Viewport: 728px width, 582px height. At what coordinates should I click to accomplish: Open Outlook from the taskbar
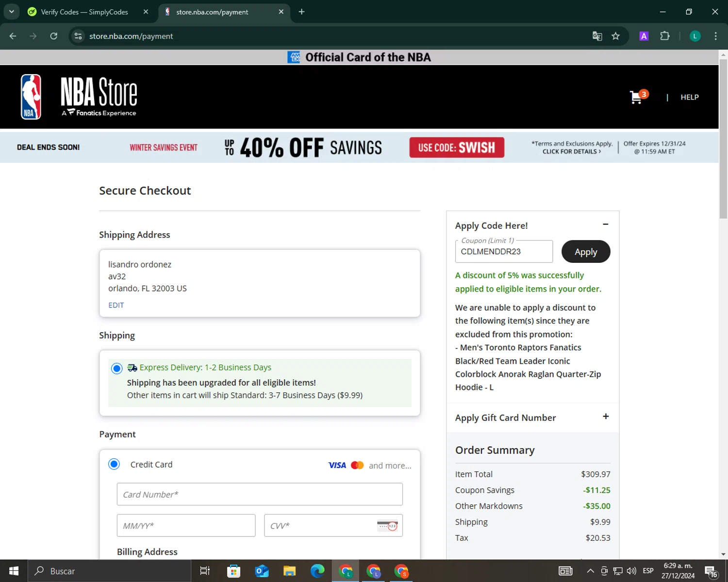pos(262,571)
